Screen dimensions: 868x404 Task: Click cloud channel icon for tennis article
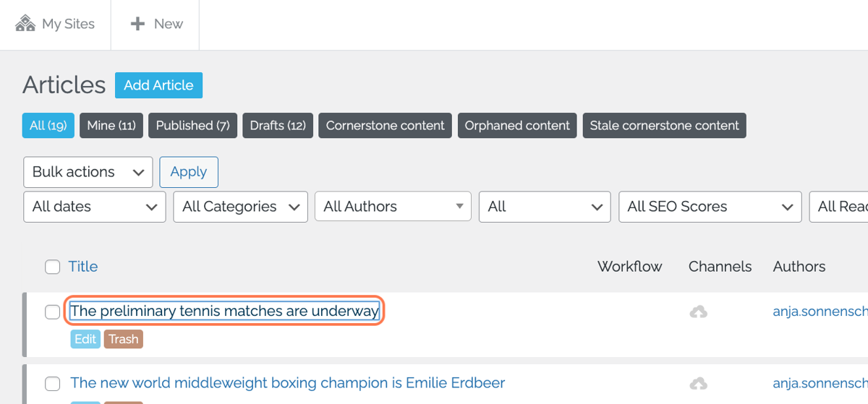point(698,311)
